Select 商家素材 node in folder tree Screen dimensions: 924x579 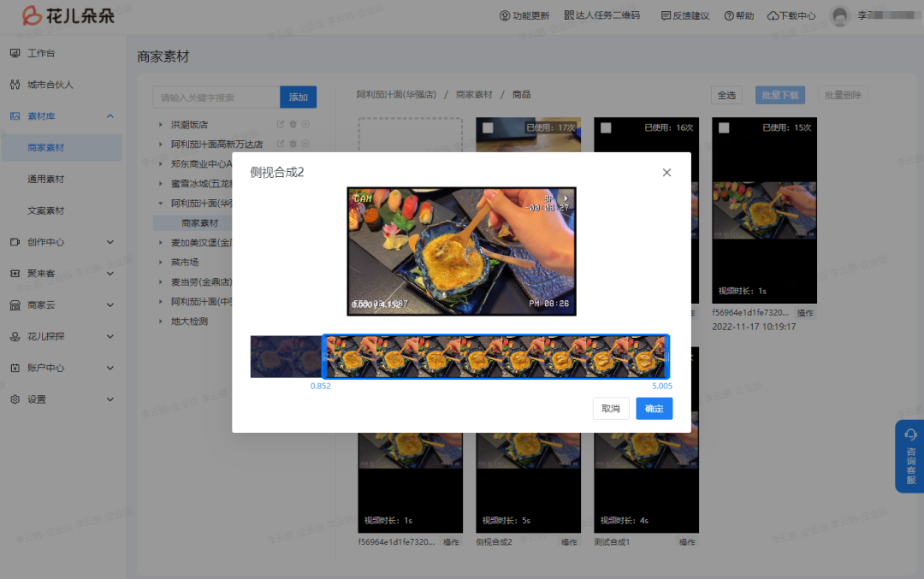tap(199, 222)
